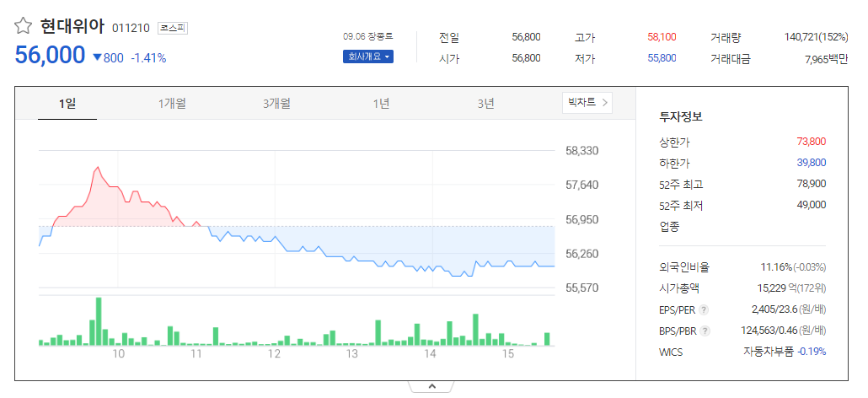This screenshot has height=398, width=868.
Task: Click the 55,570 price axis label
Action: point(582,288)
